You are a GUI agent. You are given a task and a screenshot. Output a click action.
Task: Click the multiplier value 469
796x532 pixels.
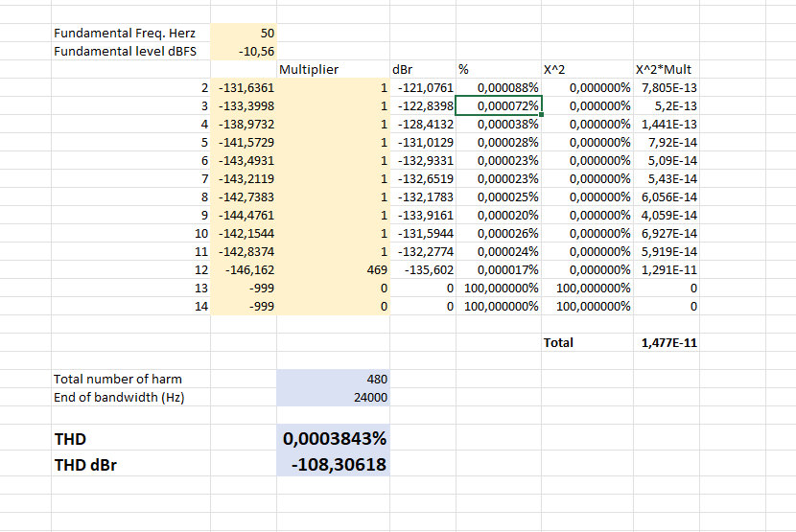[333, 270]
